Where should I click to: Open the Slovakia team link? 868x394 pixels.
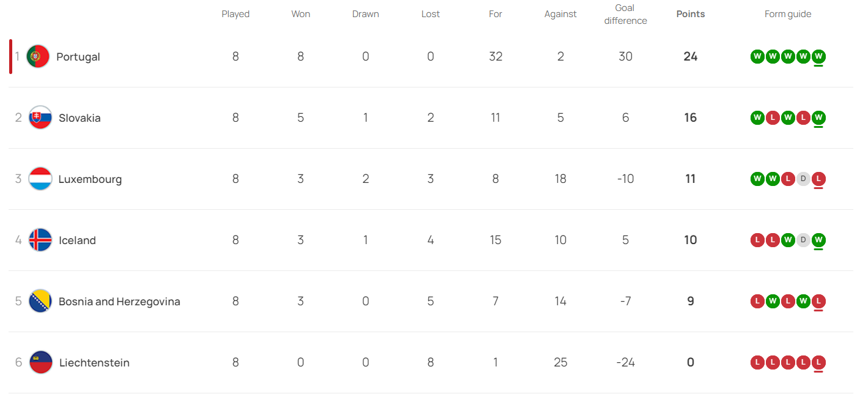tap(80, 118)
